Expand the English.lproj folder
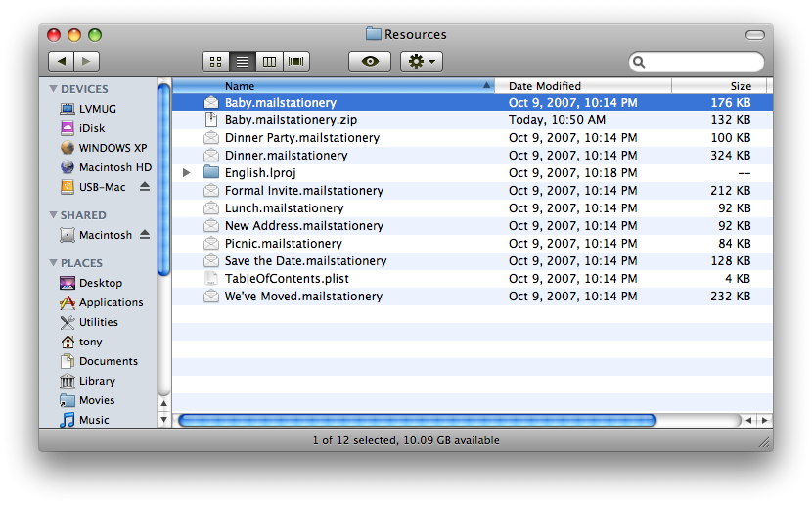The height and width of the screenshot is (505, 812). 187,173
